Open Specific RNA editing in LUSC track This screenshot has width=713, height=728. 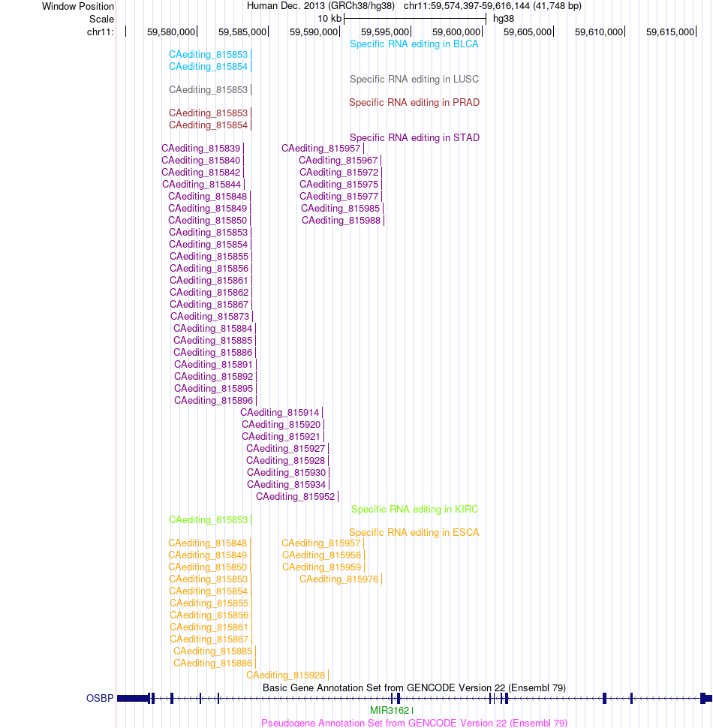[414, 80]
